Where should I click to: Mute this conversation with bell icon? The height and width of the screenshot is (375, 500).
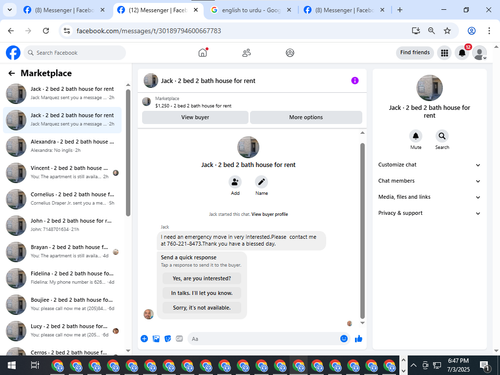(416, 136)
